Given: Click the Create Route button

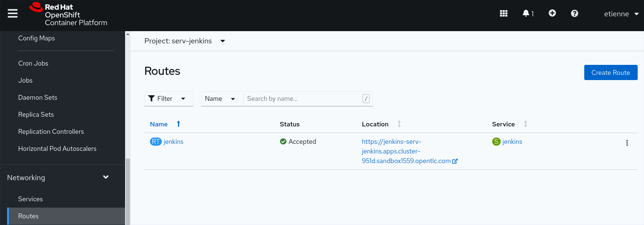Looking at the screenshot, I should [611, 73].
